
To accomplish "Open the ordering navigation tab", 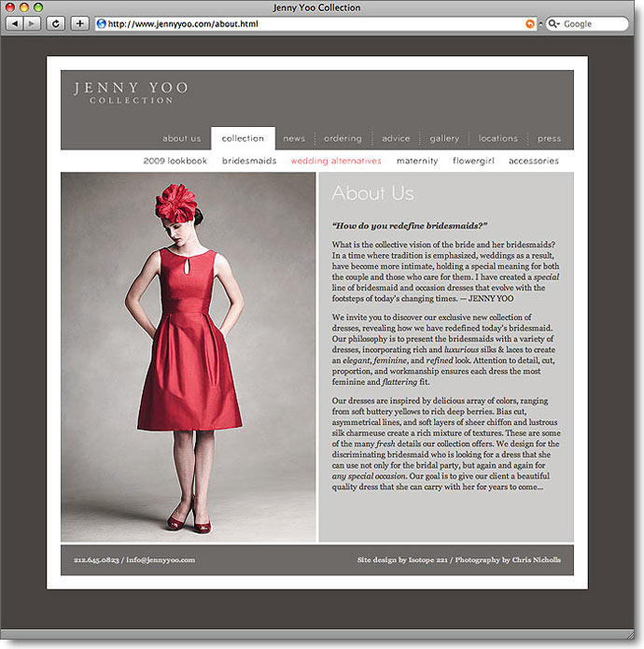I will point(343,138).
